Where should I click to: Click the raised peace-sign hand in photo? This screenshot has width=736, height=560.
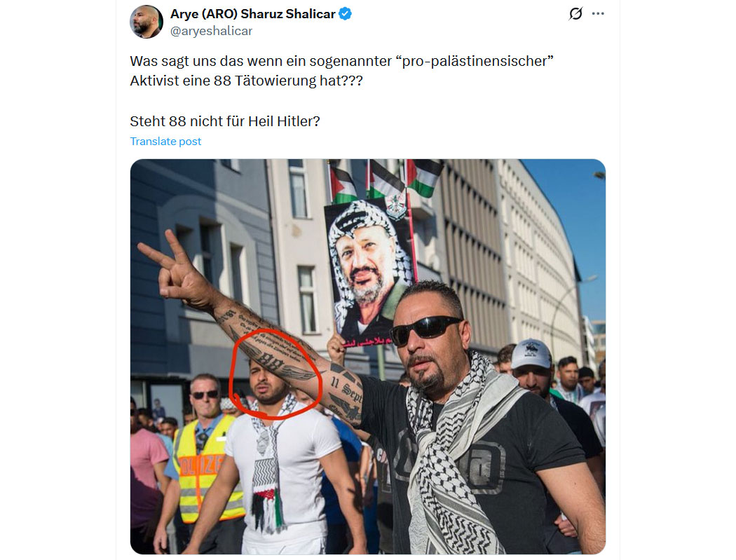[175, 268]
